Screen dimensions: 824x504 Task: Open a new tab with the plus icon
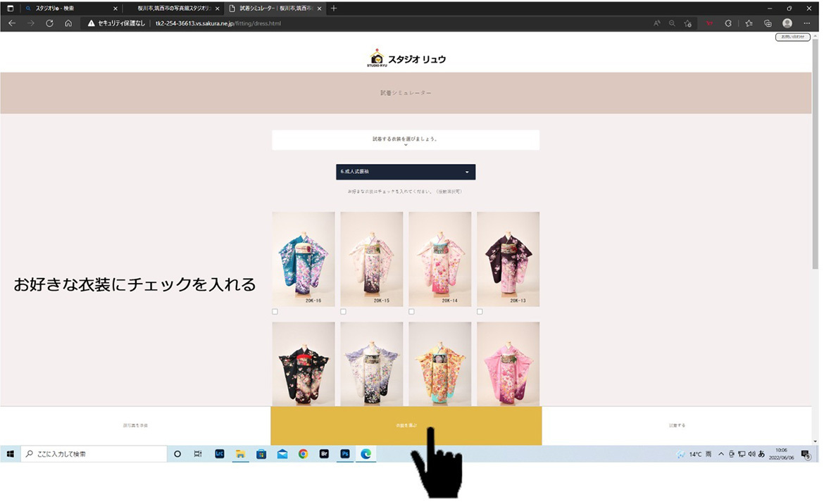pos(334,8)
